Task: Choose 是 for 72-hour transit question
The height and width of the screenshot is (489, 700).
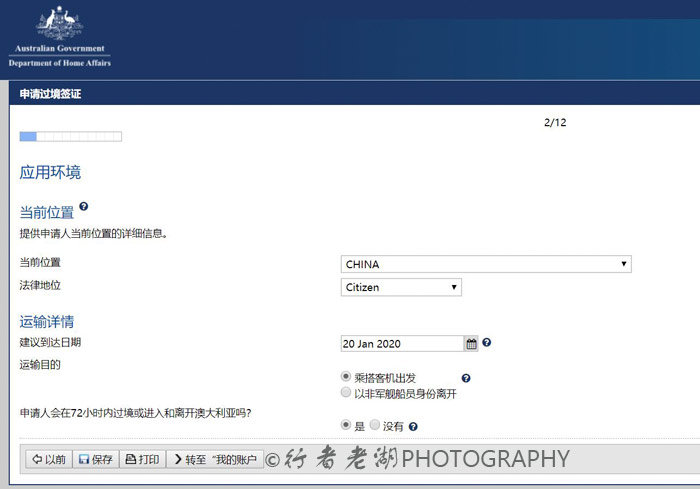Action: click(346, 425)
